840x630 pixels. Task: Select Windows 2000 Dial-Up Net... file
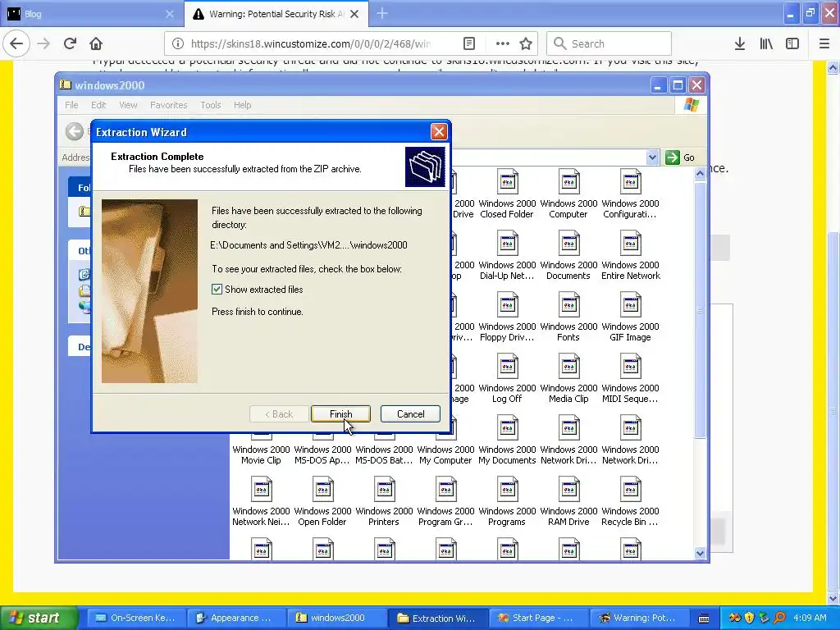(507, 256)
